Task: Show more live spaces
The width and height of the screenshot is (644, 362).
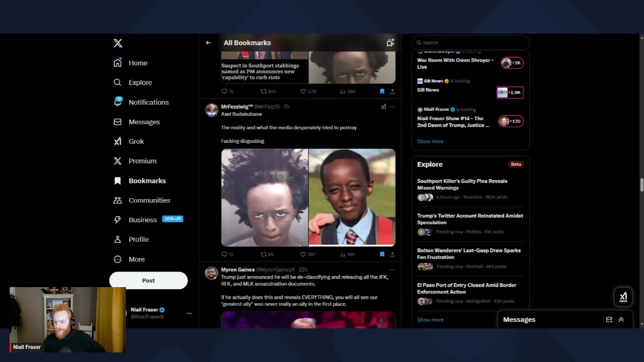Action: pos(430,141)
